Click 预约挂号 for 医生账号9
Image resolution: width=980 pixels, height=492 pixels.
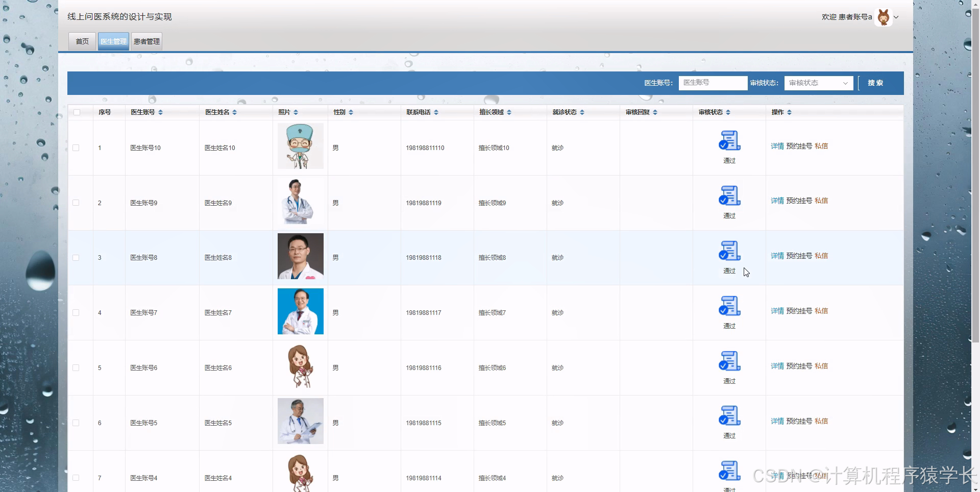pyautogui.click(x=799, y=201)
